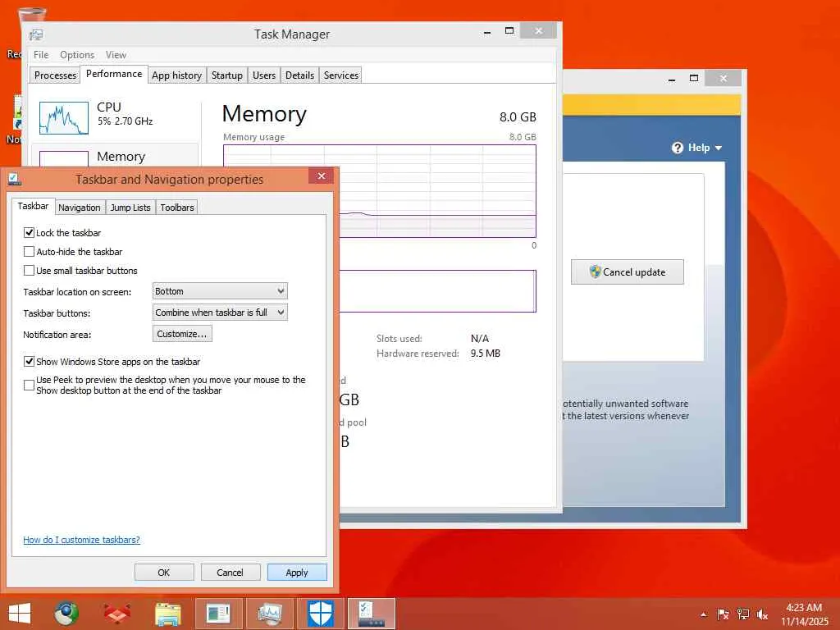Switch to the Jump Lists tab
The height and width of the screenshot is (630, 840).
point(130,208)
